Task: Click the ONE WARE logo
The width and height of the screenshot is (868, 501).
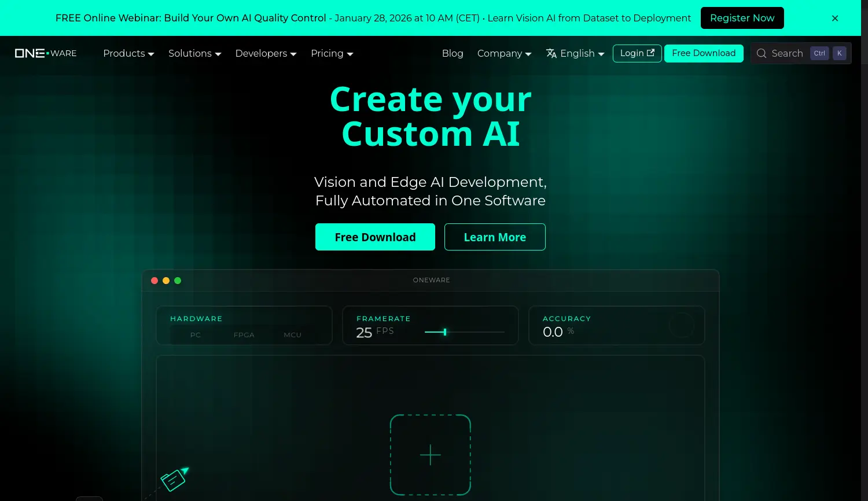Action: pyautogui.click(x=46, y=53)
